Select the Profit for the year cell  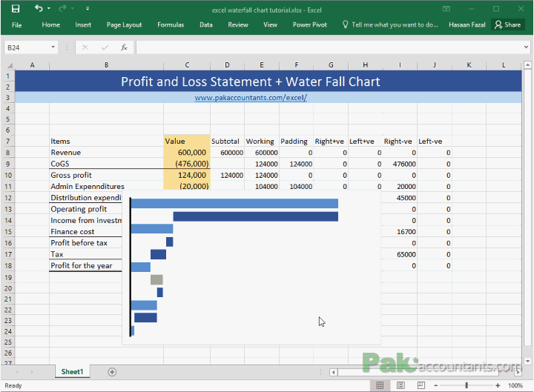coord(86,266)
